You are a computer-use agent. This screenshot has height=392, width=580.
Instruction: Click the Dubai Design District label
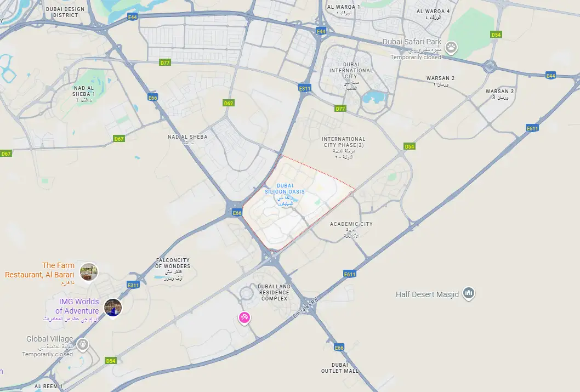pyautogui.click(x=65, y=12)
